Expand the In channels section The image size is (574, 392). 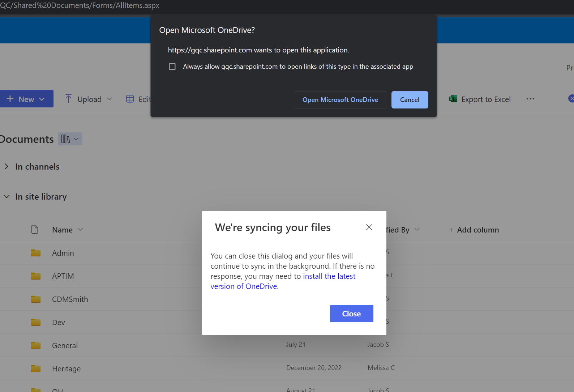[x=6, y=166]
